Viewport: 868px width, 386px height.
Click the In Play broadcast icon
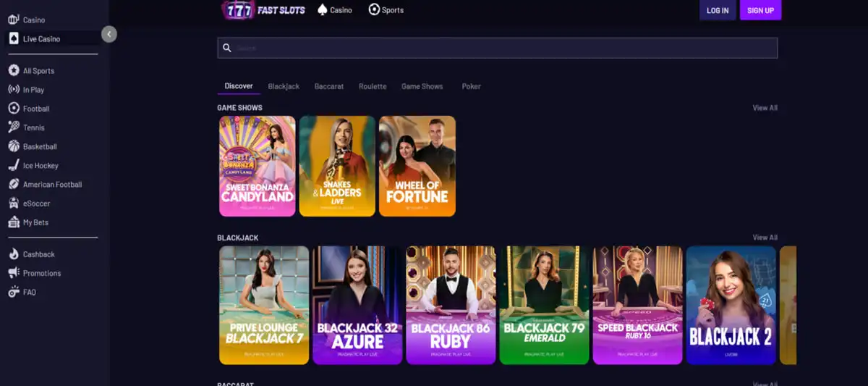click(x=14, y=90)
